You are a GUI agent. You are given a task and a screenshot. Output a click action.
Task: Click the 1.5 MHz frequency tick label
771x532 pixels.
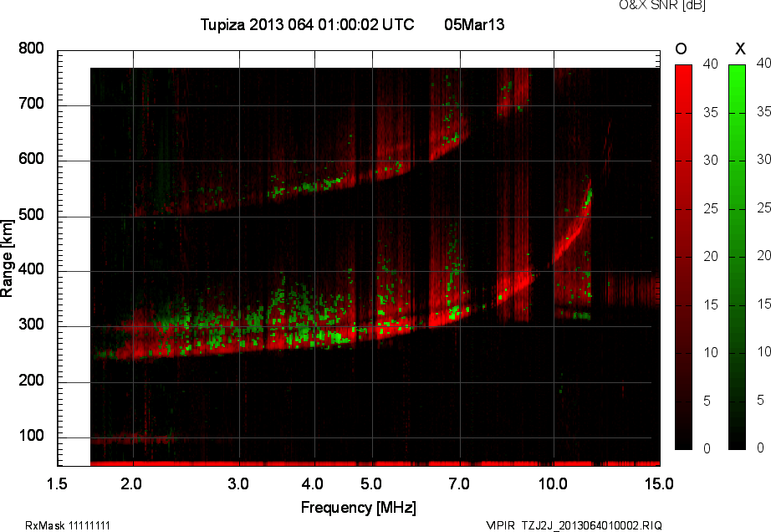tap(57, 483)
